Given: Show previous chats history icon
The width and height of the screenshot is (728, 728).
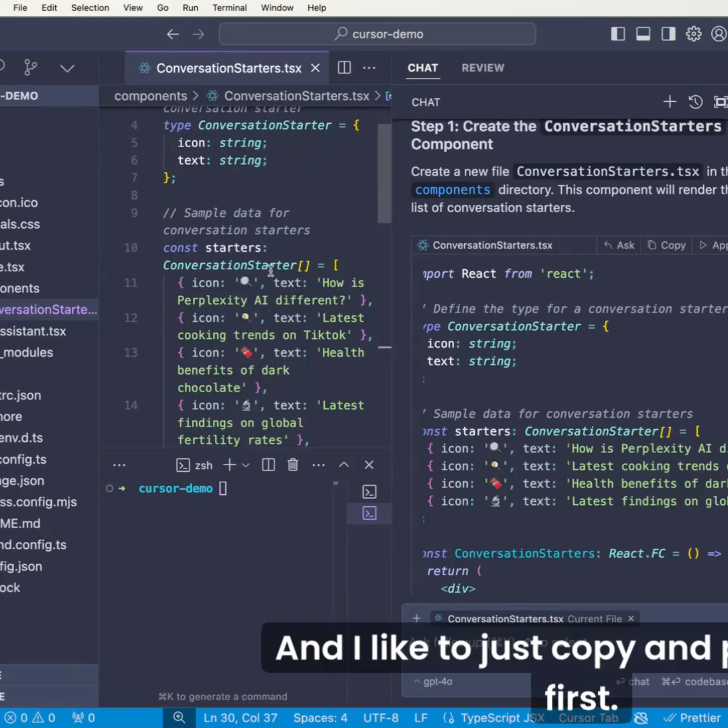Looking at the screenshot, I should coord(695,102).
